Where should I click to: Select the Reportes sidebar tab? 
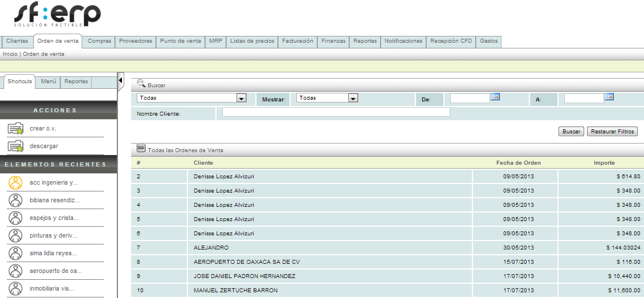pyautogui.click(x=76, y=81)
